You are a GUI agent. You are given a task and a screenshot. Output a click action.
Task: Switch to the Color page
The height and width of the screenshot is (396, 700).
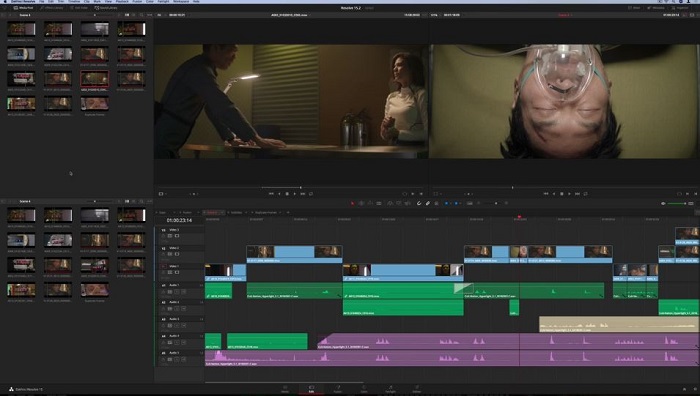[x=364, y=389]
